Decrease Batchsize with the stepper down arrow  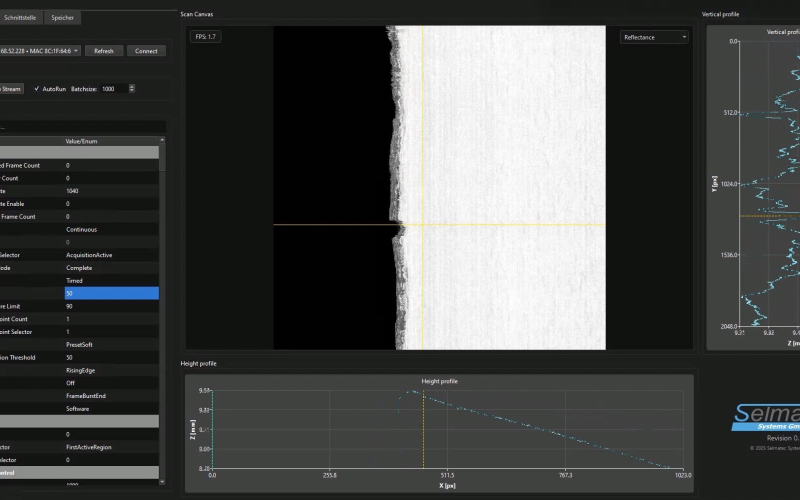click(x=132, y=91)
